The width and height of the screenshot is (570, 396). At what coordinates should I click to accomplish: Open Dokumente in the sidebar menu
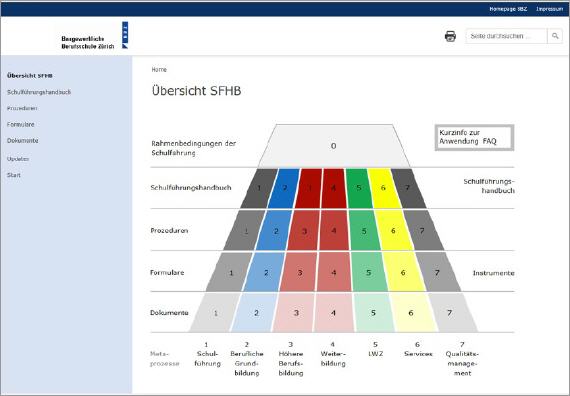(23, 140)
